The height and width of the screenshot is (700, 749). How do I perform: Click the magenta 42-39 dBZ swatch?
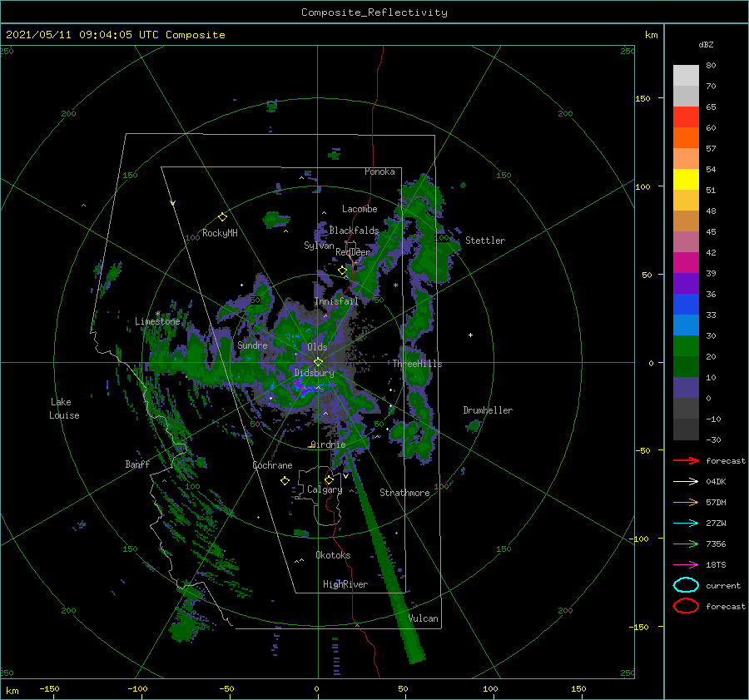coord(686,263)
